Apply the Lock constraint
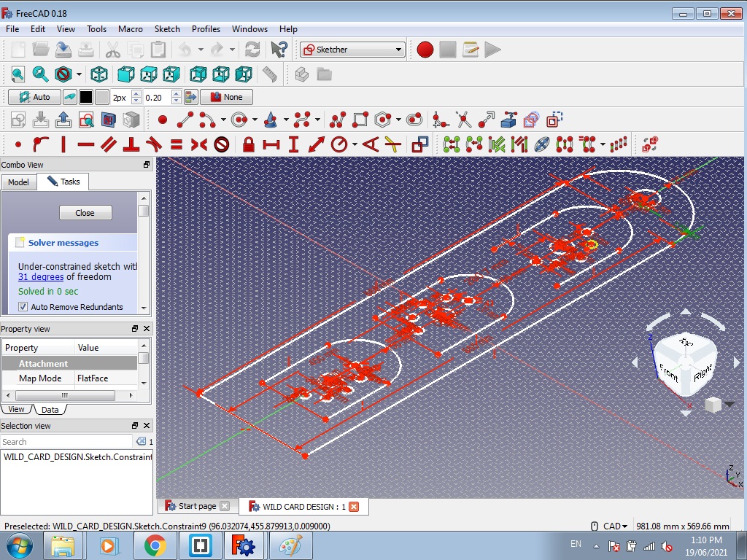This screenshot has width=747, height=560. [x=248, y=144]
